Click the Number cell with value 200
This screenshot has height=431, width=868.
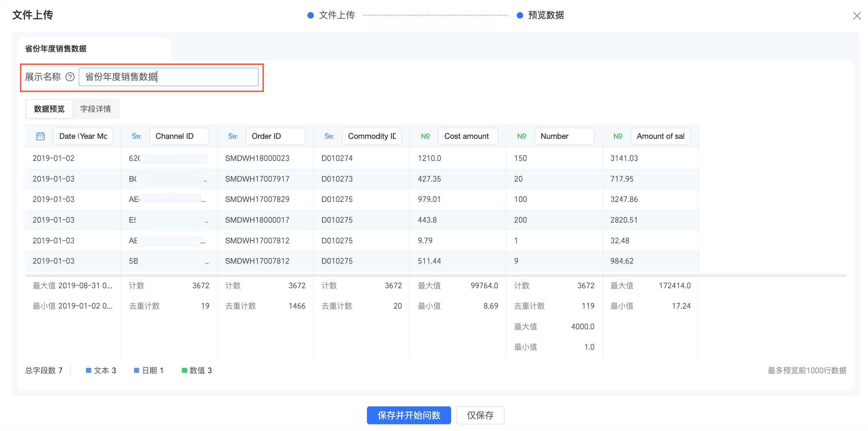tap(520, 220)
